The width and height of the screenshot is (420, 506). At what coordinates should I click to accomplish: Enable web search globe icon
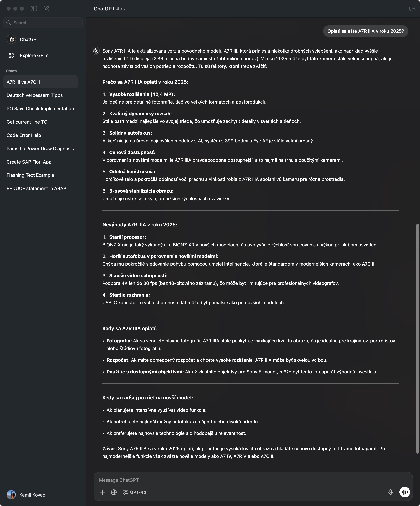pyautogui.click(x=114, y=492)
